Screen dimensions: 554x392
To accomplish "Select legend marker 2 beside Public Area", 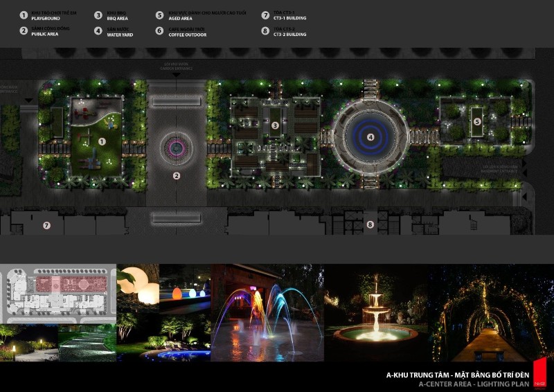I will tap(24, 31).
